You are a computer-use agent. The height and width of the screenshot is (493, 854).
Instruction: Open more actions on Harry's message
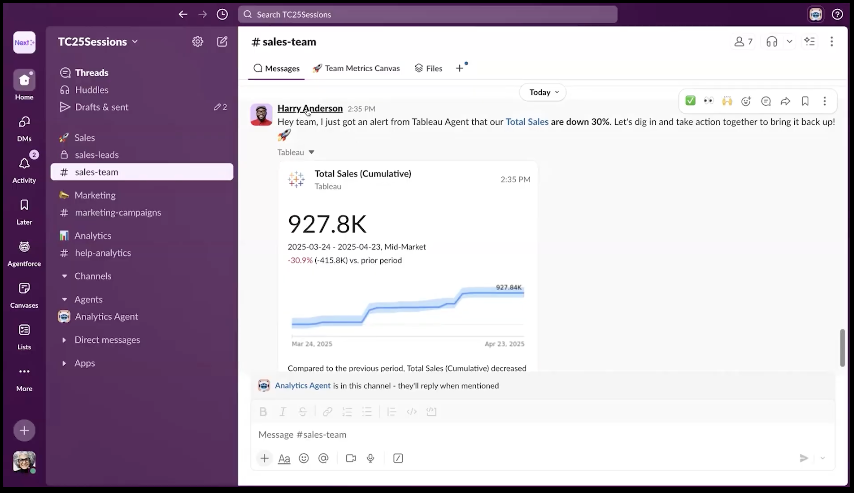825,101
